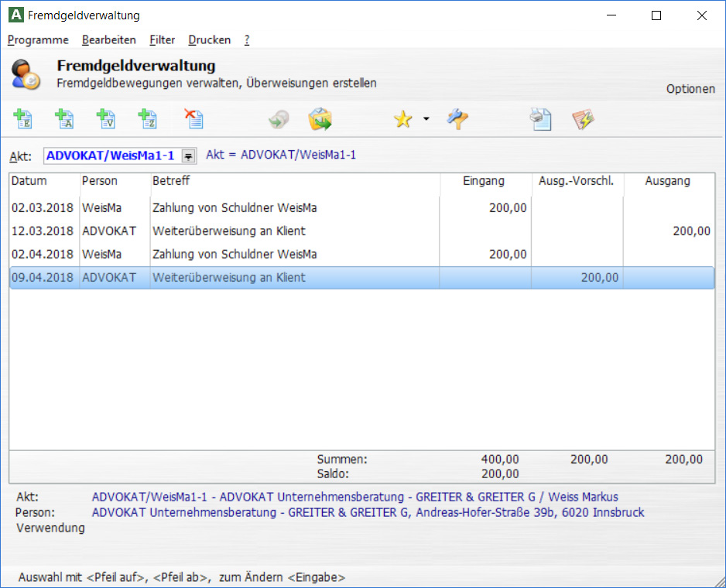Screen dimensions: 726x588
Task: Click the Ausg.-Vorschl. column header
Action: 577,180
